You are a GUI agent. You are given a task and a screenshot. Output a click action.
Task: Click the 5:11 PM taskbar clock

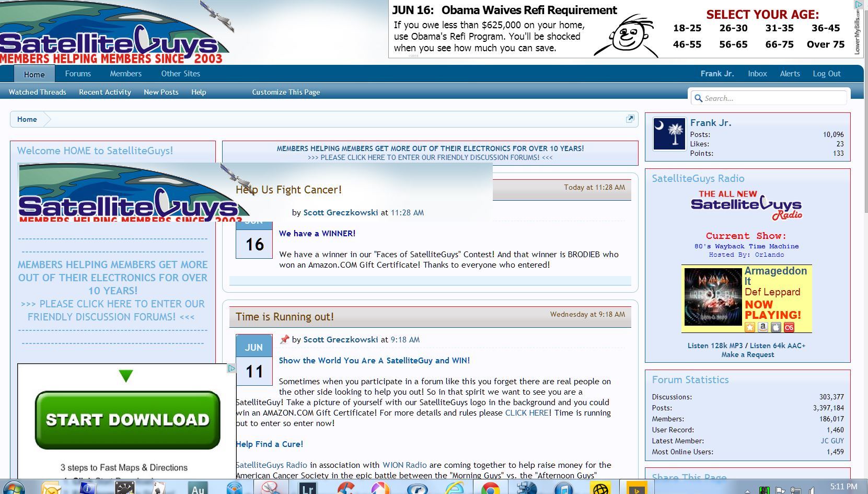844,487
